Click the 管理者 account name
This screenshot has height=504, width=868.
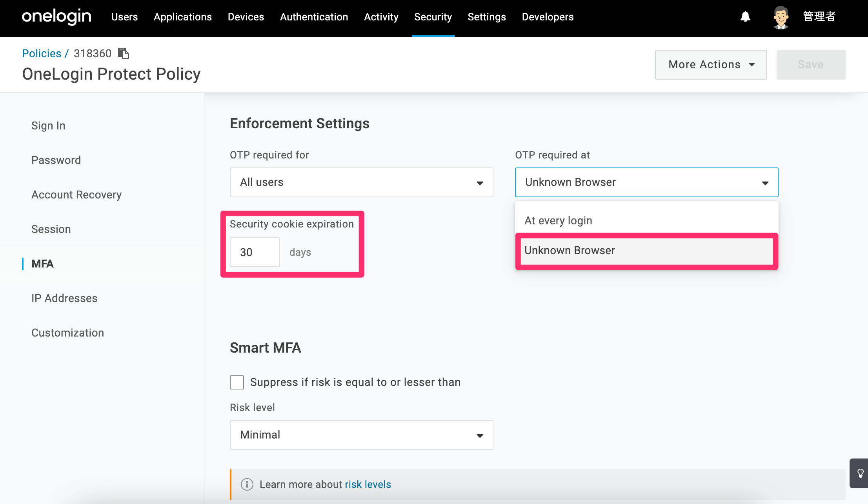pyautogui.click(x=819, y=17)
